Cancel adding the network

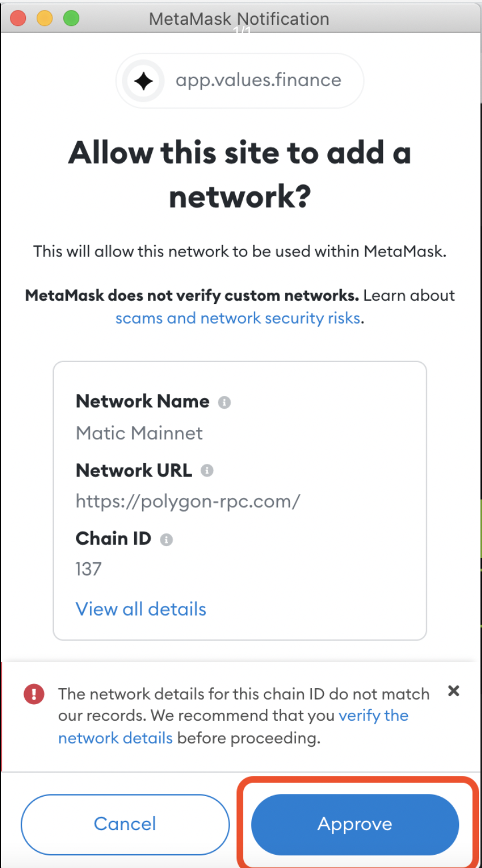point(125,824)
